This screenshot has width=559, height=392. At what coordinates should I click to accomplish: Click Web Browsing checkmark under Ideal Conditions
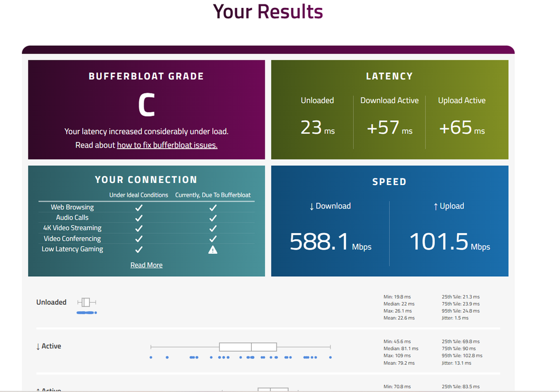click(139, 207)
